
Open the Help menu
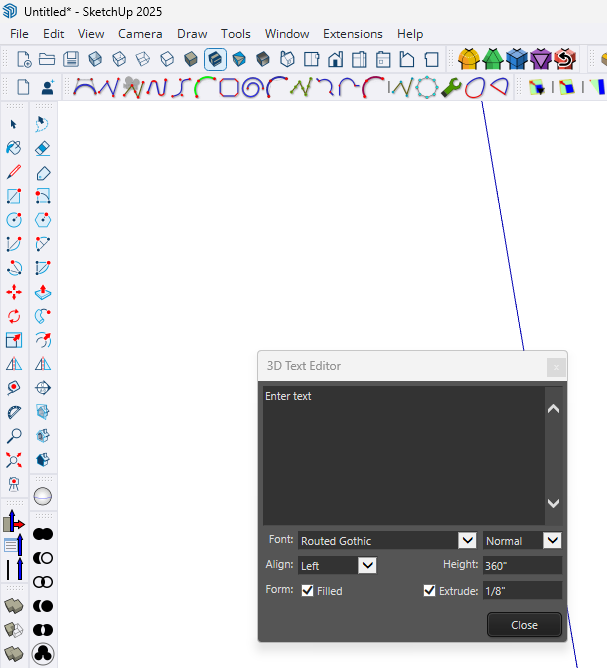(410, 34)
